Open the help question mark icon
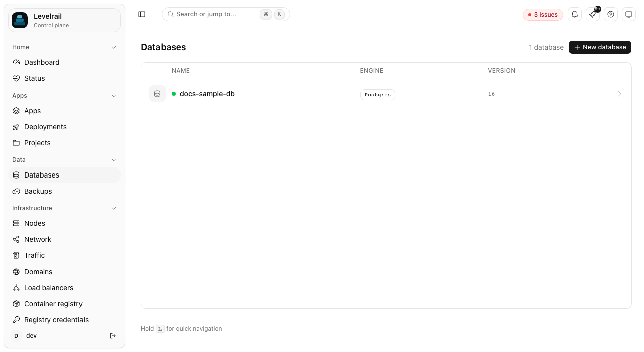 coord(611,14)
